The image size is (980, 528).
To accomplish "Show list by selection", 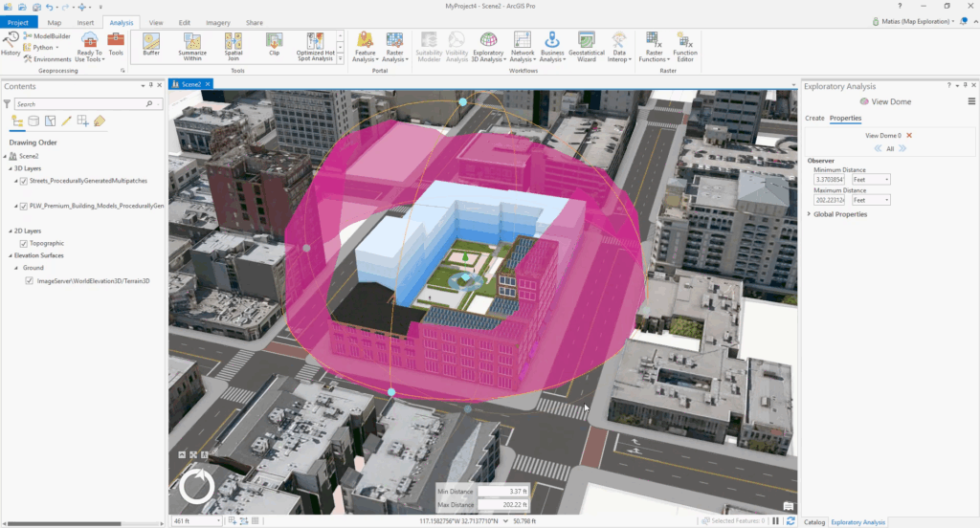I will tap(50, 121).
